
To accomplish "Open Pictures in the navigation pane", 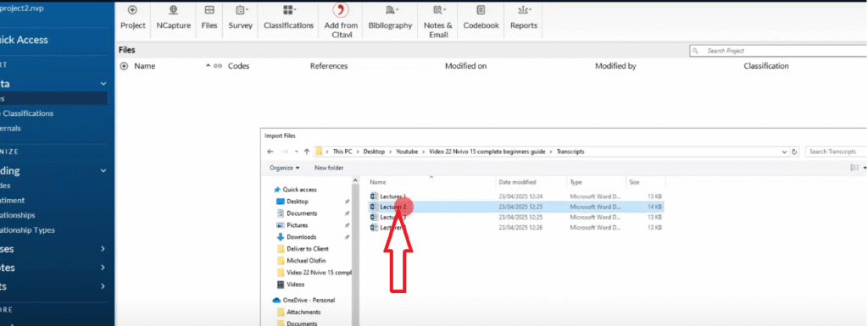I will [298, 225].
